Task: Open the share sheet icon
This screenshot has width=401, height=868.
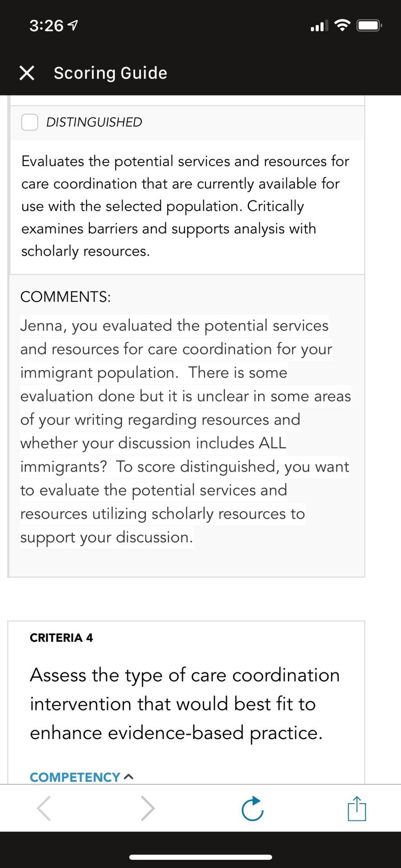Action: point(357,808)
